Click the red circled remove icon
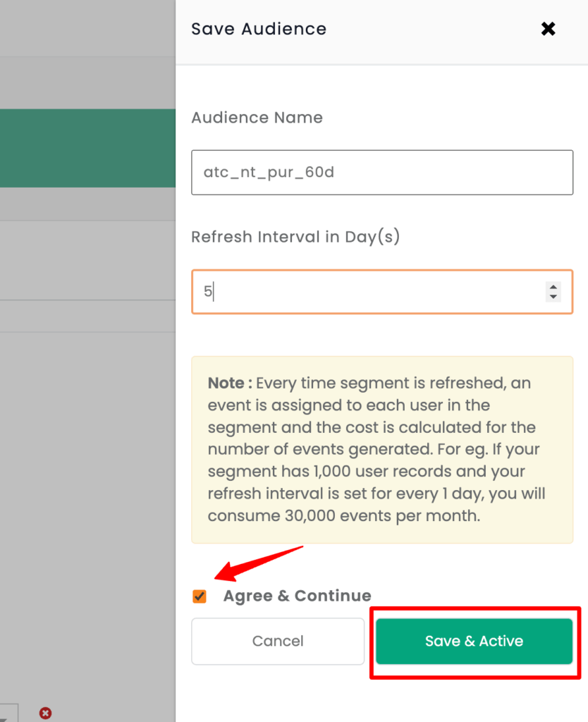 (x=45, y=714)
